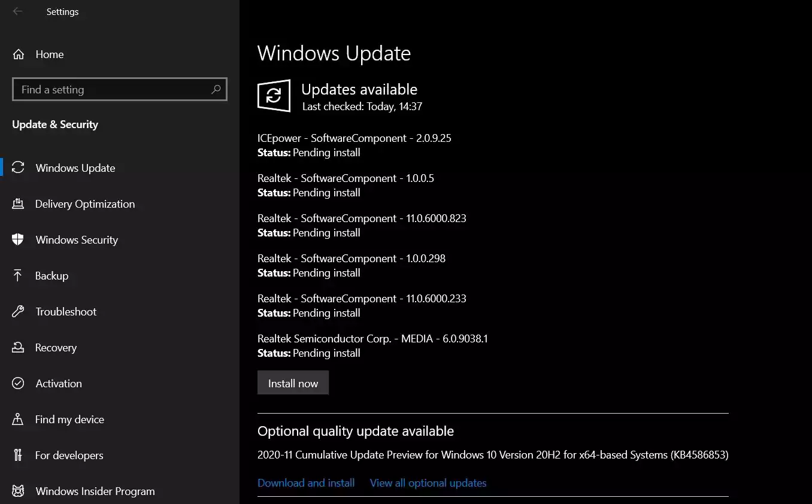Click Realtek SoftwareComponent 1.0.0.5 entry
The height and width of the screenshot is (504, 812).
pos(346,178)
